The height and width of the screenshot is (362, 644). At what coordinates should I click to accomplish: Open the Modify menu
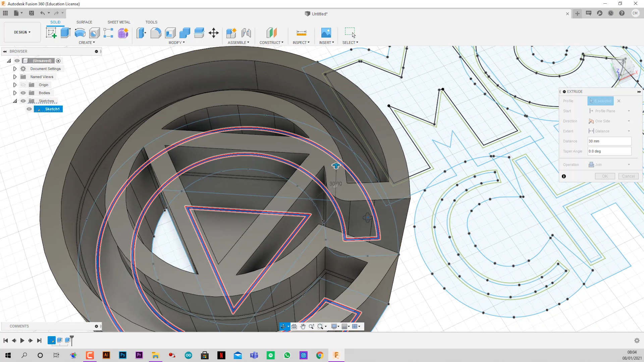(177, 43)
